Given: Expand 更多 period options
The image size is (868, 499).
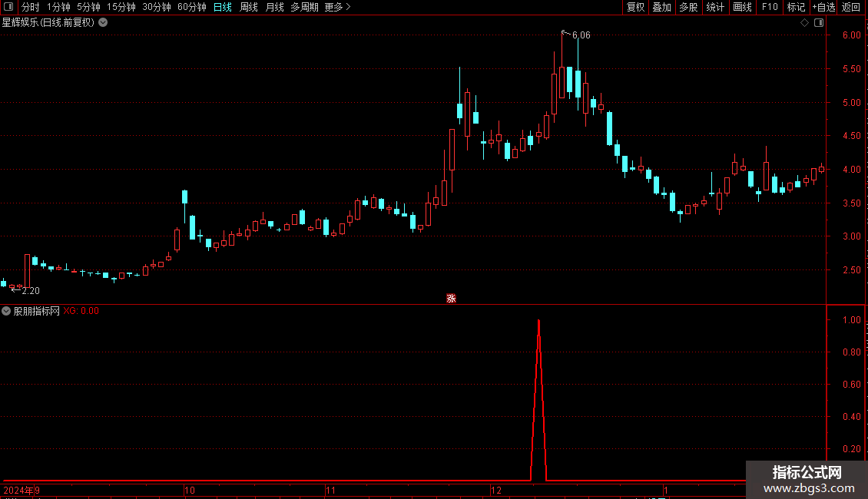Looking at the screenshot, I should [x=338, y=7].
